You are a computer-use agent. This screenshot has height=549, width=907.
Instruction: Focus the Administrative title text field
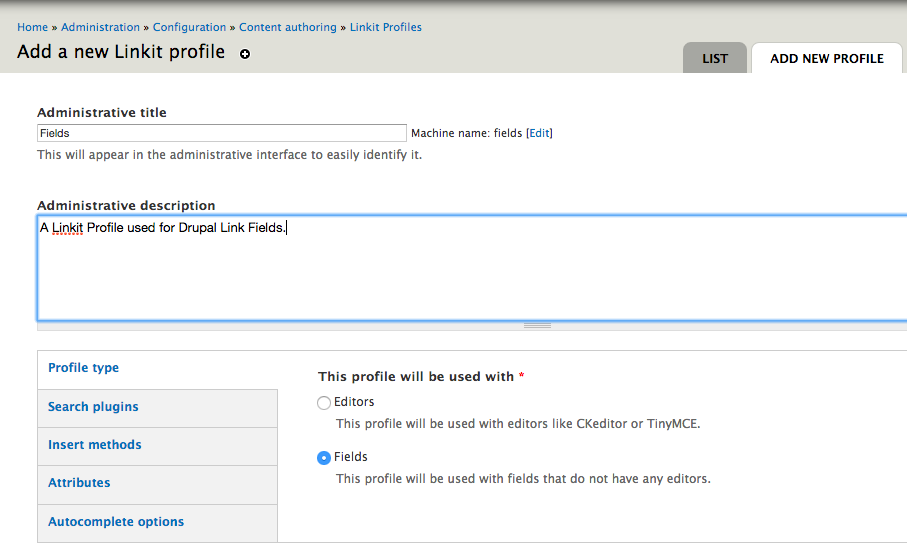click(x=222, y=133)
